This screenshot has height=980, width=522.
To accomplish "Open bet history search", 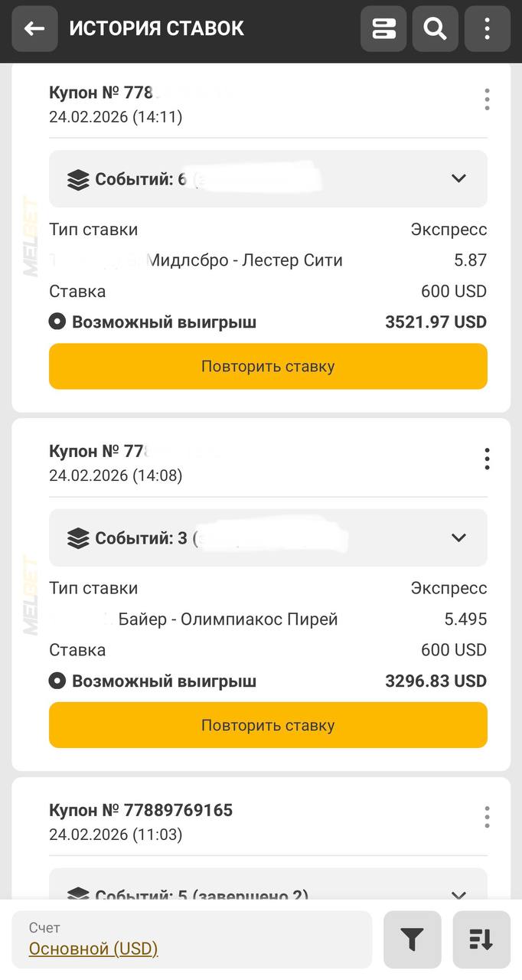I will click(x=435, y=29).
